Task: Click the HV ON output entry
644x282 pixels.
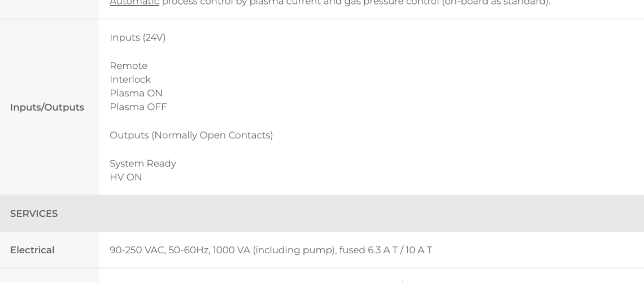Action: (x=125, y=178)
